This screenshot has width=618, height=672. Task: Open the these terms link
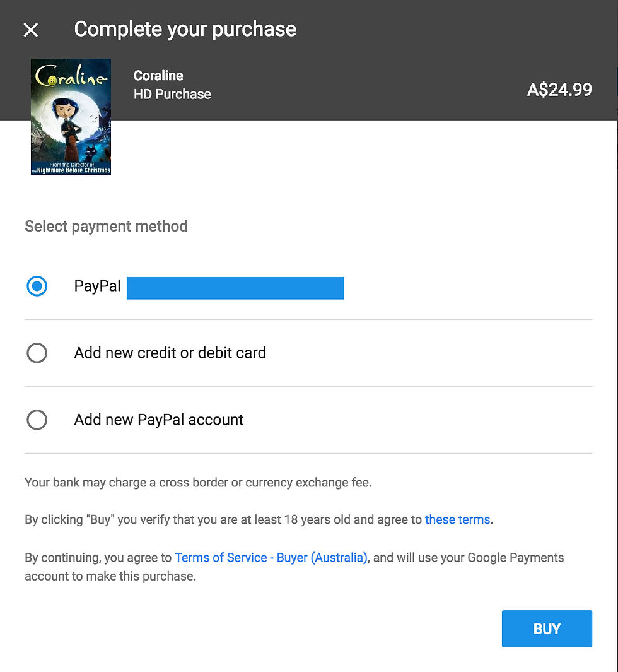coord(457,519)
